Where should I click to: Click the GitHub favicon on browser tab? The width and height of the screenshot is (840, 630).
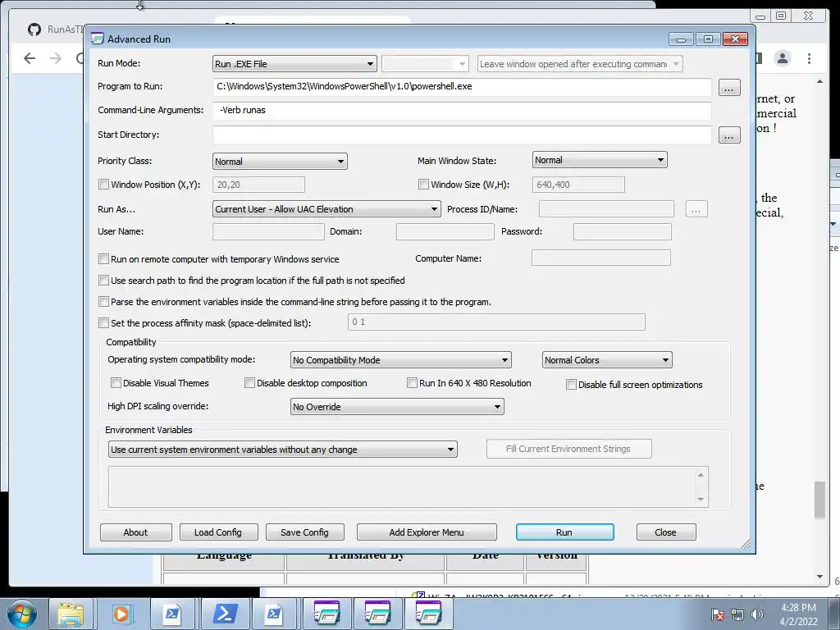pos(34,30)
